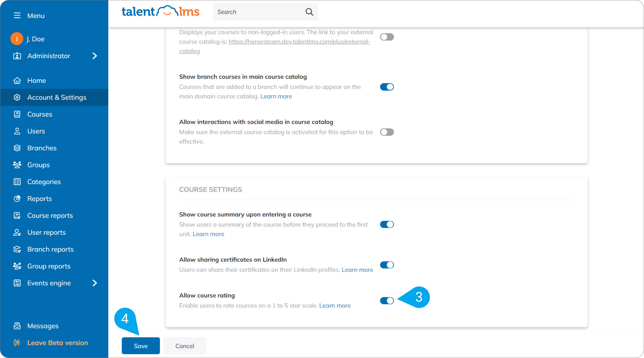Click the Events engine icon
The image size is (644, 358).
17,283
